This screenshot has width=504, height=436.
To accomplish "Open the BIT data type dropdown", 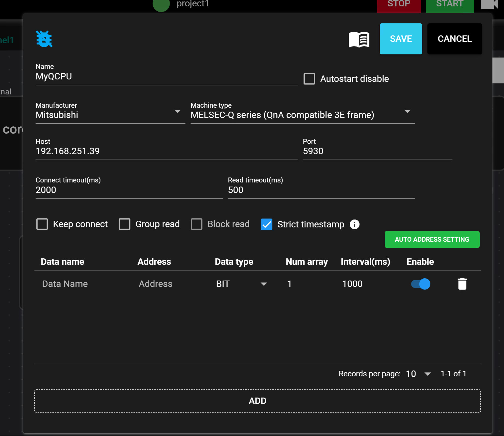I will [x=241, y=284].
